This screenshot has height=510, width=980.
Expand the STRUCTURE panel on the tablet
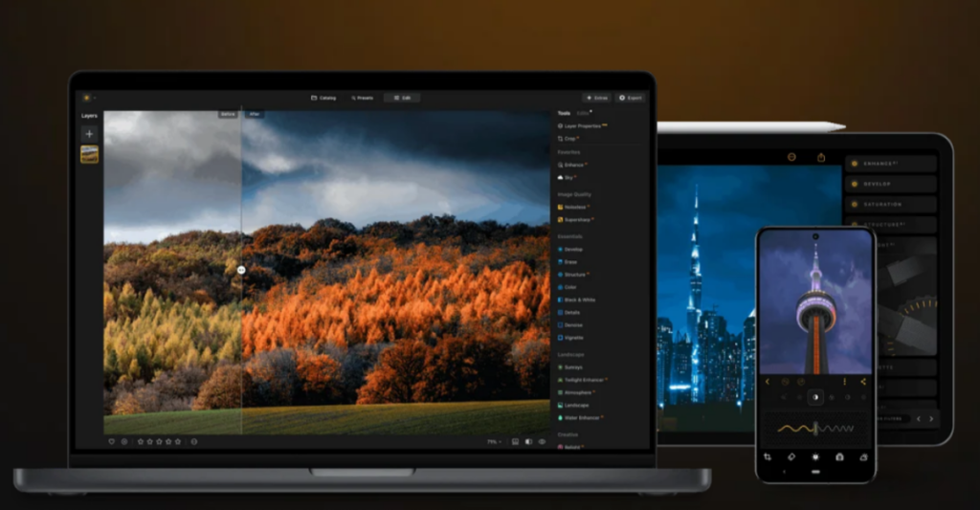pyautogui.click(x=891, y=224)
